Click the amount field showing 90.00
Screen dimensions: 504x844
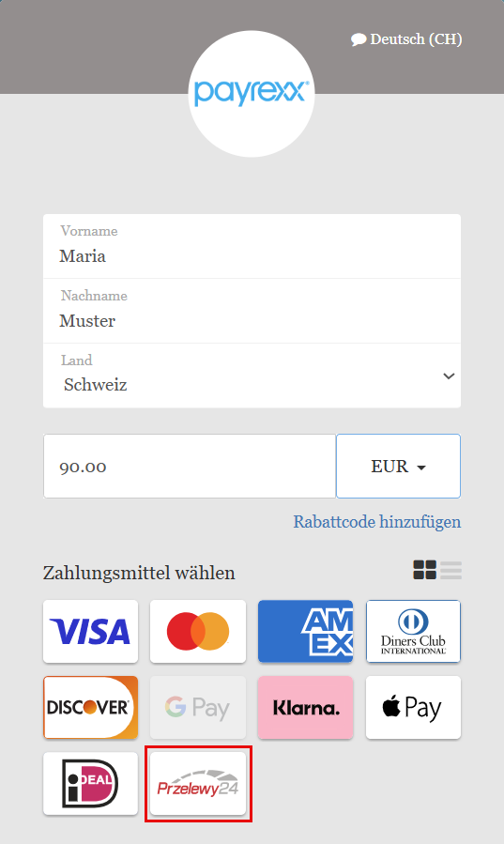[190, 467]
